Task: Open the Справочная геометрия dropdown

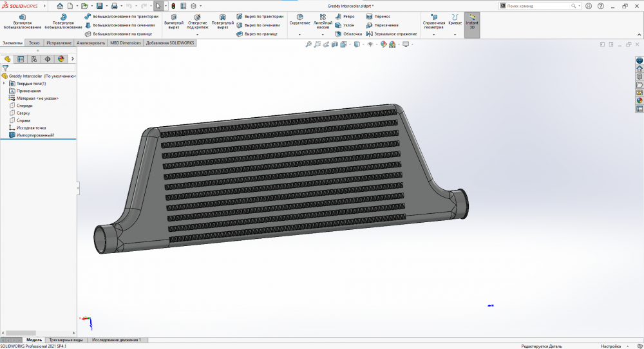Action: pyautogui.click(x=434, y=34)
